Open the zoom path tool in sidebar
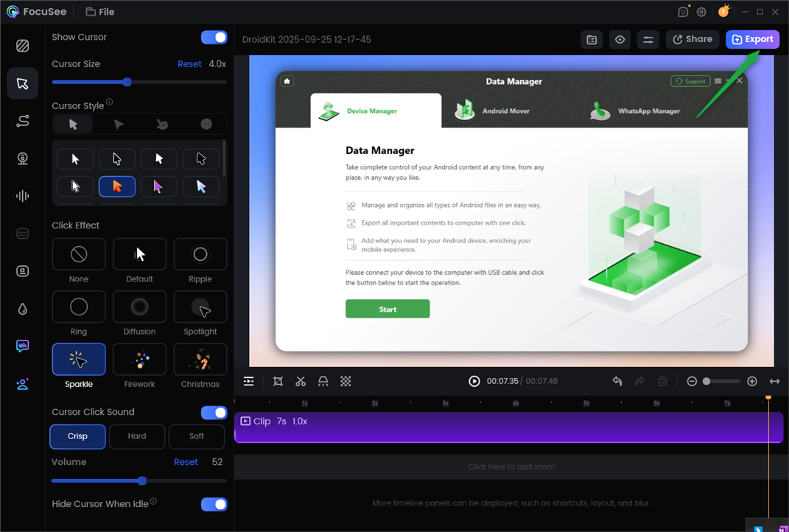Screen dimensions: 789x532 click(22, 121)
